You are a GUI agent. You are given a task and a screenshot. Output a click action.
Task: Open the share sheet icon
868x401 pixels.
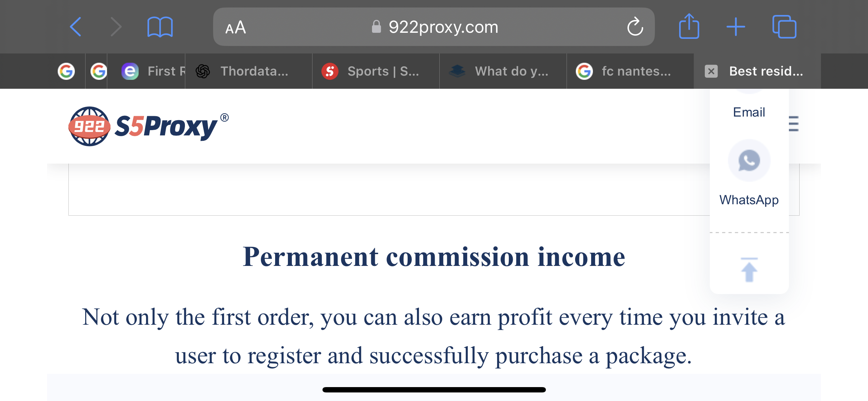tap(689, 26)
